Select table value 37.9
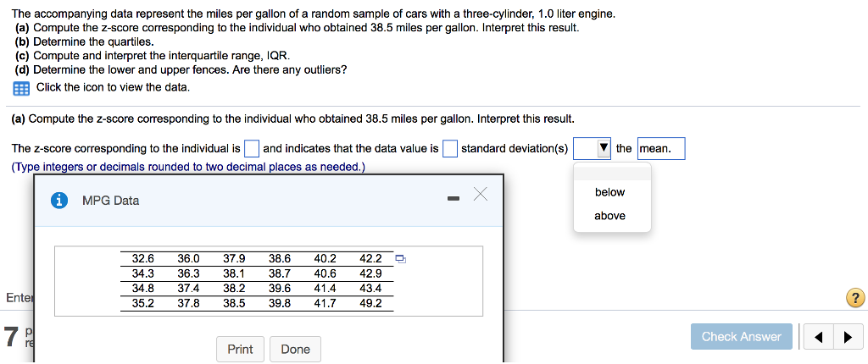The width and height of the screenshot is (868, 364). coord(235,258)
